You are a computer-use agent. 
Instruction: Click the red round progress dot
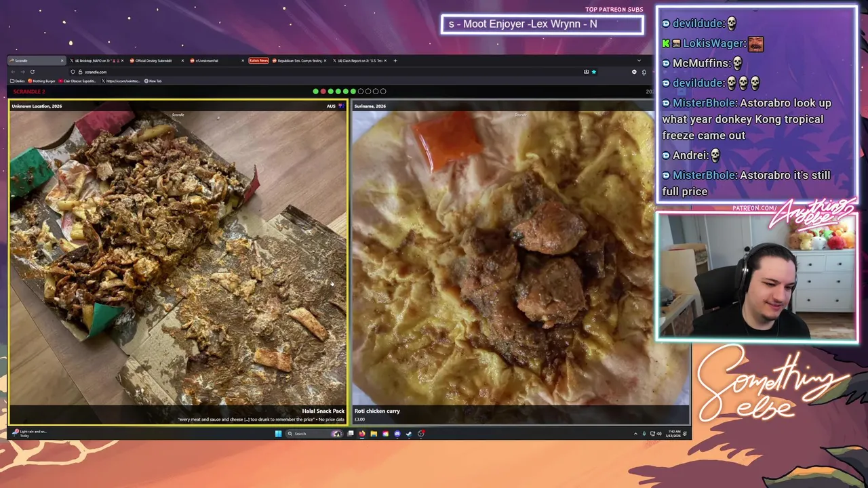[323, 91]
